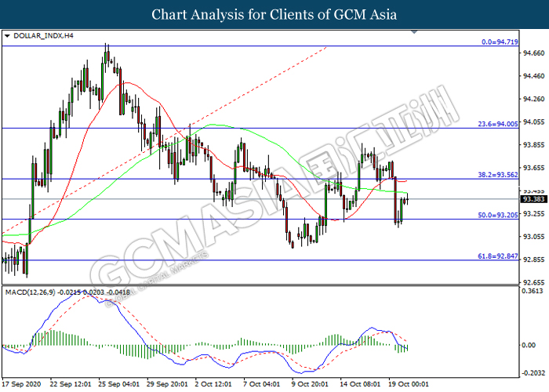Click the Chart Analysis for Clients of GCM Asia title
549x392 pixels.
tap(274, 14)
